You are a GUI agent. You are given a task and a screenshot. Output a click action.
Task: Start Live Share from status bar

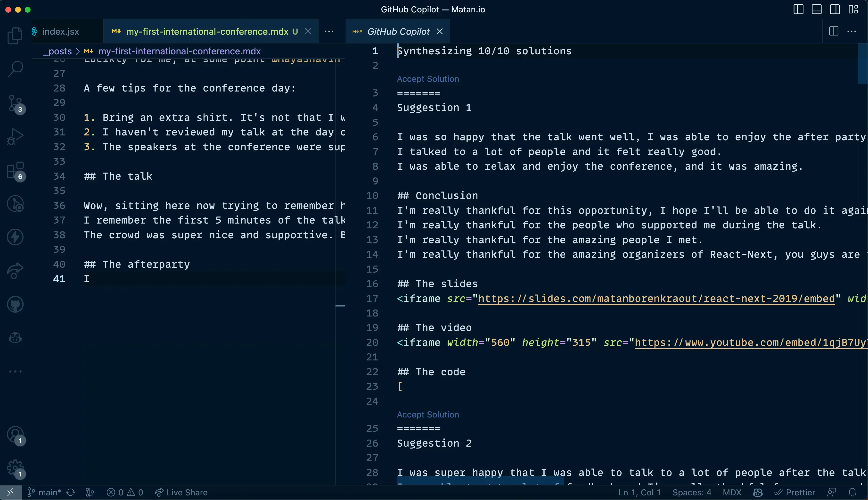tap(181, 492)
